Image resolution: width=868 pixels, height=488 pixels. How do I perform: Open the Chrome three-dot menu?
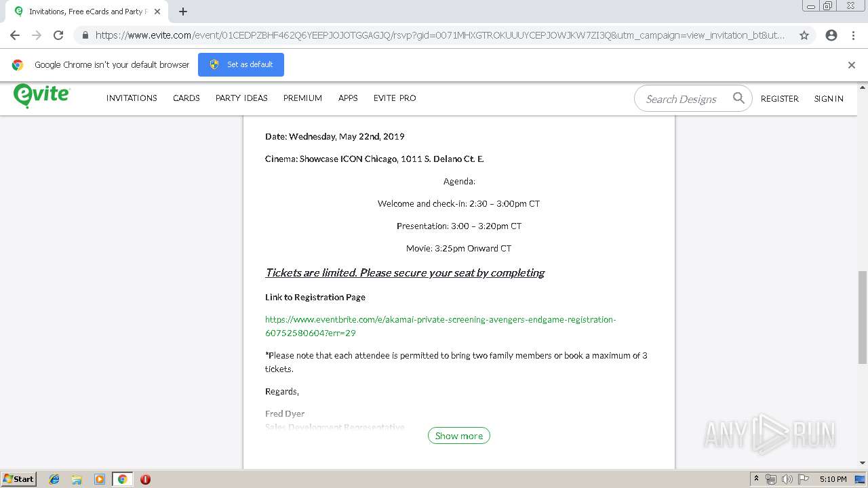click(x=853, y=35)
